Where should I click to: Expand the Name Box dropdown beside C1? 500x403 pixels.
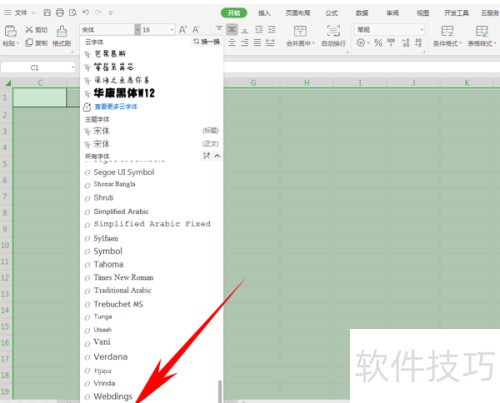[73, 67]
